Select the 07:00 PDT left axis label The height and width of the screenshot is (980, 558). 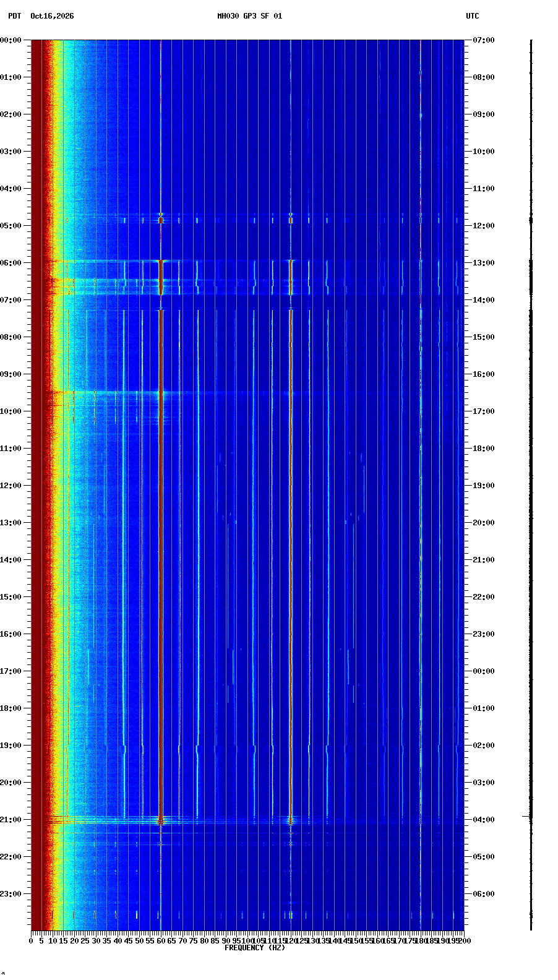point(11,300)
